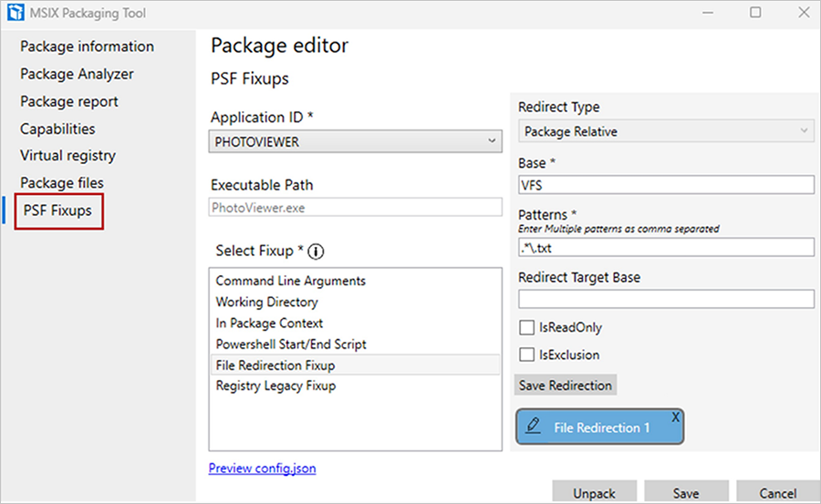This screenshot has width=821, height=504.
Task: Choose Registry Legacy Fixup option
Action: [x=275, y=386]
